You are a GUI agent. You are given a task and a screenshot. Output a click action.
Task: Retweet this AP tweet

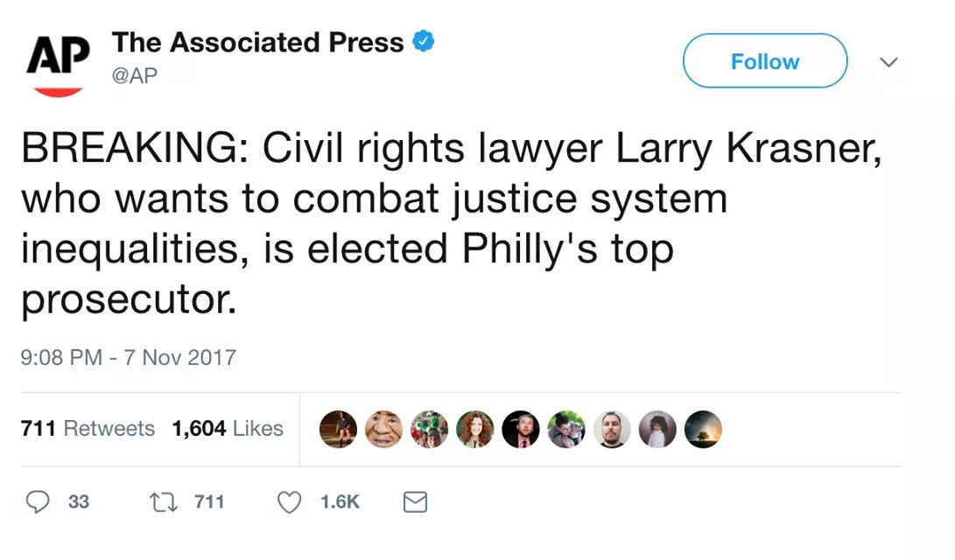click(x=163, y=501)
